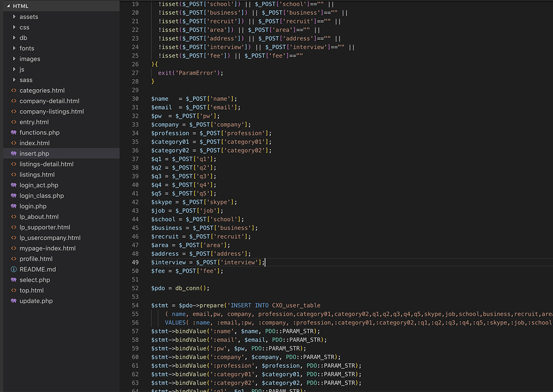Click the HTML icon beside lp_about.html
This screenshot has width=553, height=392.
point(14,217)
